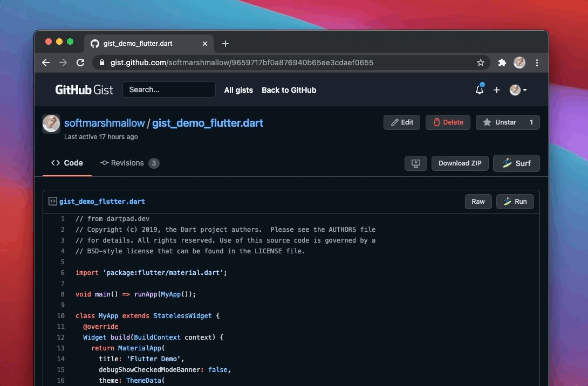
Task: Go Back to GitHub
Action: click(x=289, y=90)
